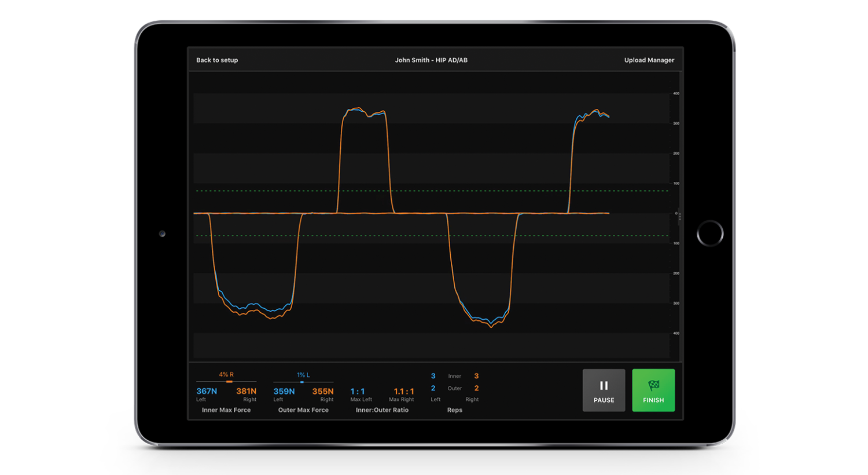Click the Inner Max Force section label
868x475 pixels.
(x=226, y=410)
